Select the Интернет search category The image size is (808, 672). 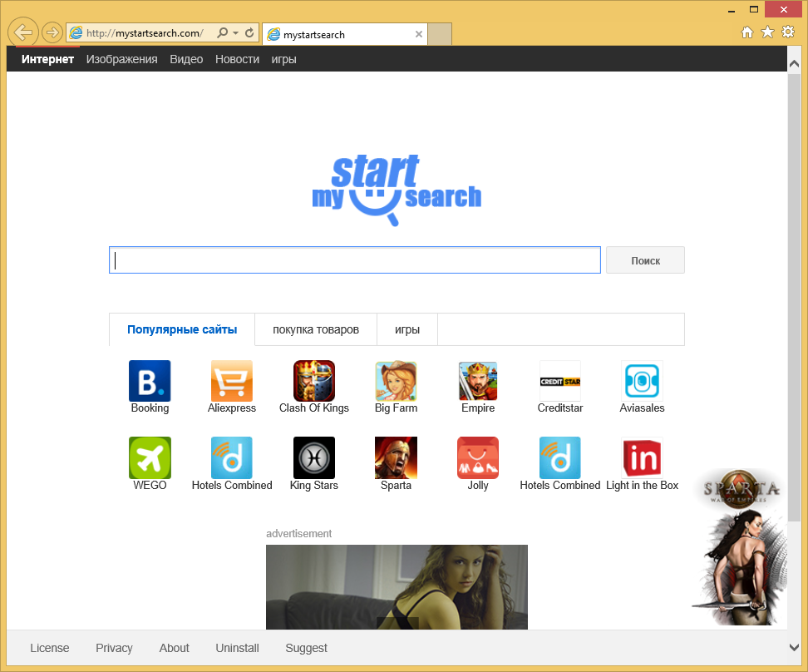47,59
